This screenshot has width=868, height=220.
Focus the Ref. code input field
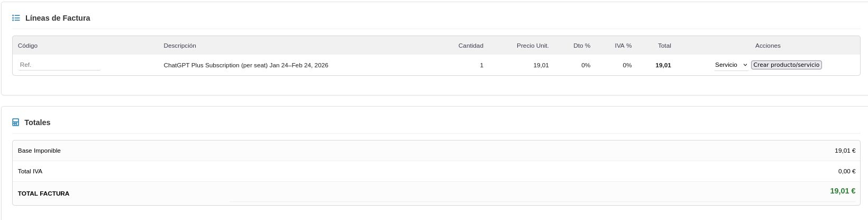tap(59, 65)
